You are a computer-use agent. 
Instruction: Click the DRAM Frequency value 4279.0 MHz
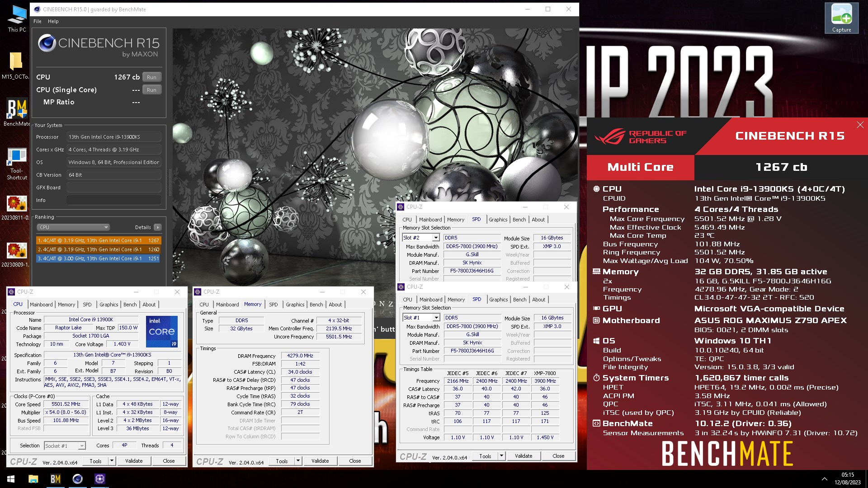300,356
